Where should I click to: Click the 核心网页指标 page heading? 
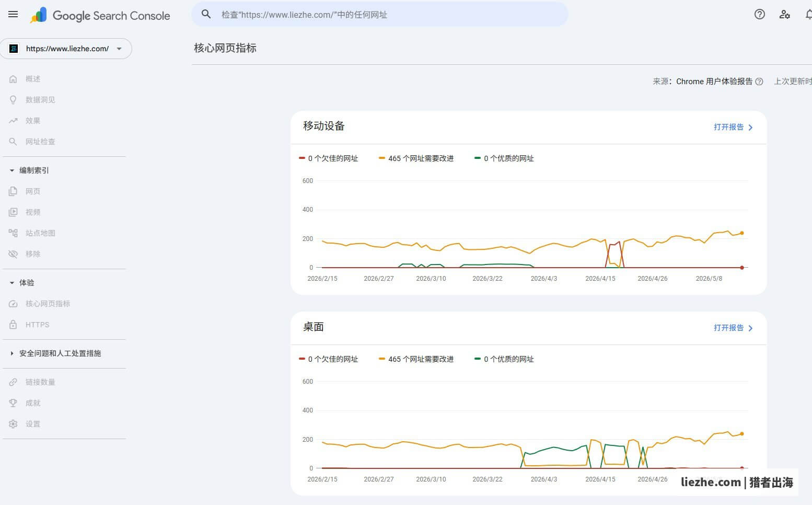(225, 48)
